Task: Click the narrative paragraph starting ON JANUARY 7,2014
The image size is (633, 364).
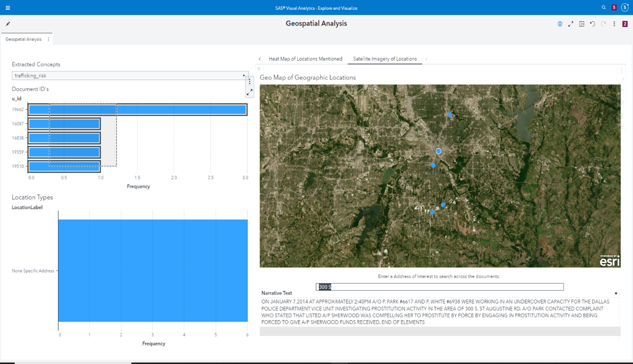Action: click(436, 312)
